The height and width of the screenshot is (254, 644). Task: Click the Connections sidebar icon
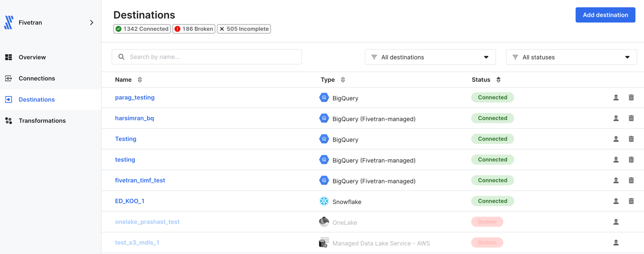click(8, 78)
